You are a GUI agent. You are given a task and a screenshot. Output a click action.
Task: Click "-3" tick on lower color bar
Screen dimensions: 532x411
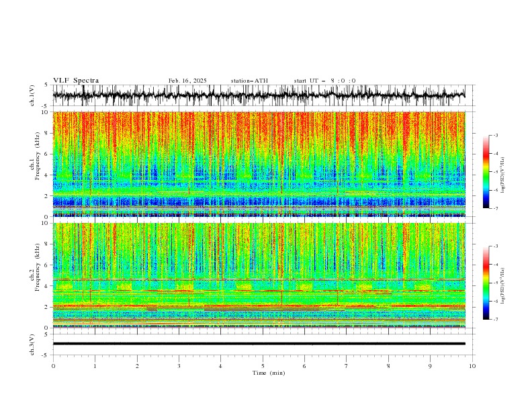(x=496, y=246)
